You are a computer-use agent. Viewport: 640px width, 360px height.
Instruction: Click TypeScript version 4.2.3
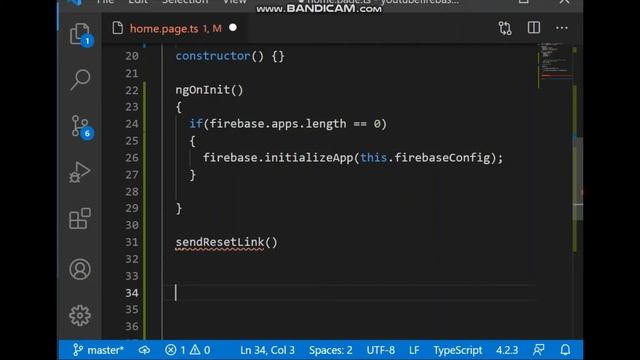(507, 350)
